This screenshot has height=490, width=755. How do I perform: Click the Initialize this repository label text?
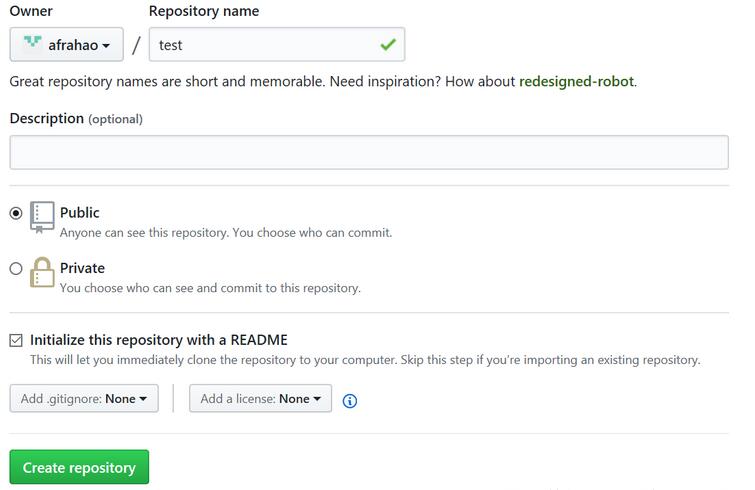(x=159, y=340)
